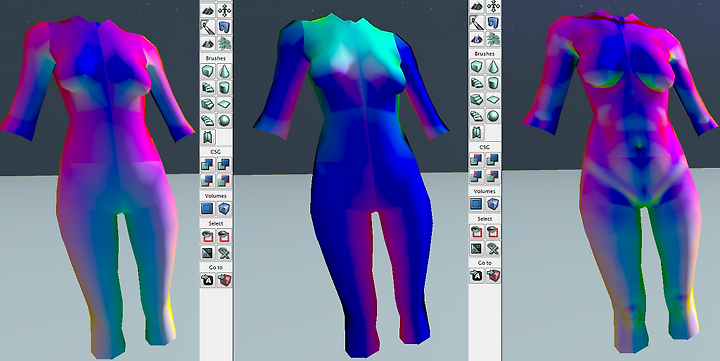This screenshot has height=361, width=720.
Task: Choose Cylinder brush in left toolbar
Action: 224,88
